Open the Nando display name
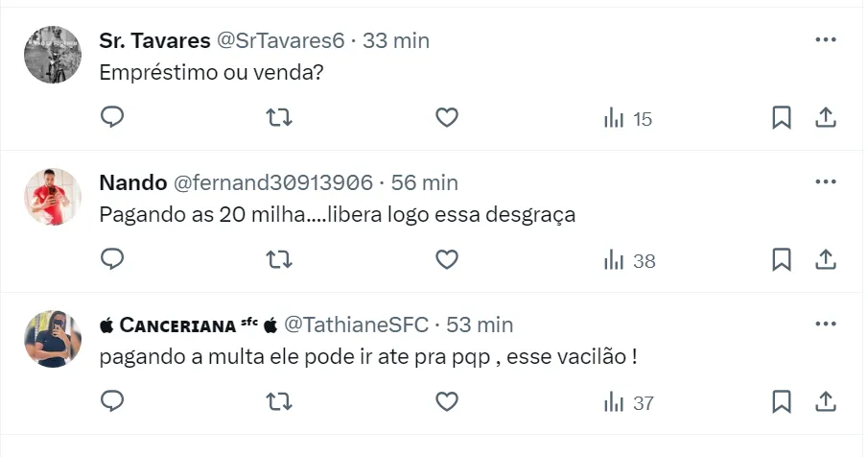 click(132, 182)
